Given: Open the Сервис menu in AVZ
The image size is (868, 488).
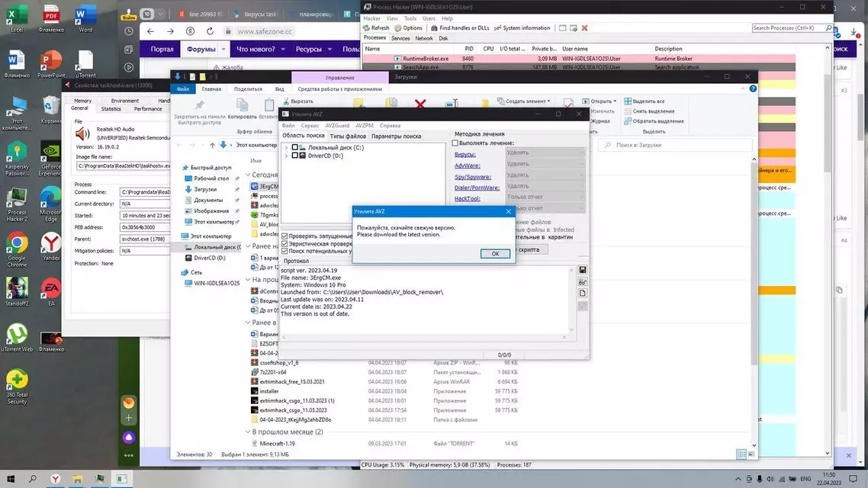Looking at the screenshot, I should (x=310, y=126).
